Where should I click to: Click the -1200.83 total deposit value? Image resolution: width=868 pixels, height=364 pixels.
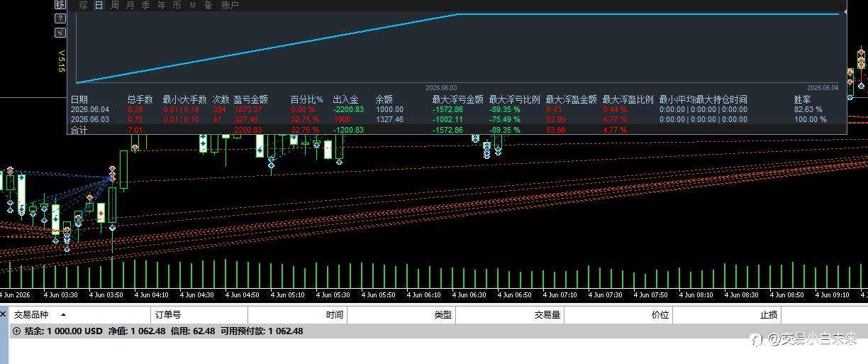348,130
